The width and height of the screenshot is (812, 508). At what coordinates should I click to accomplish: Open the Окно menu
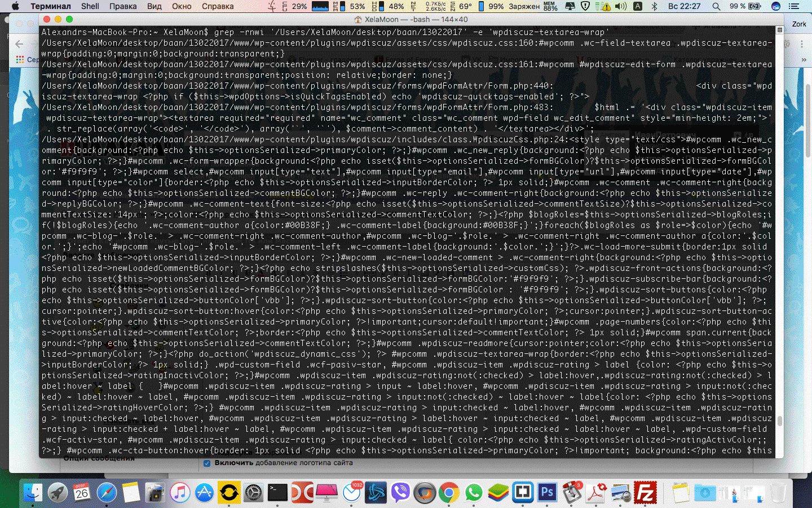coord(182,6)
